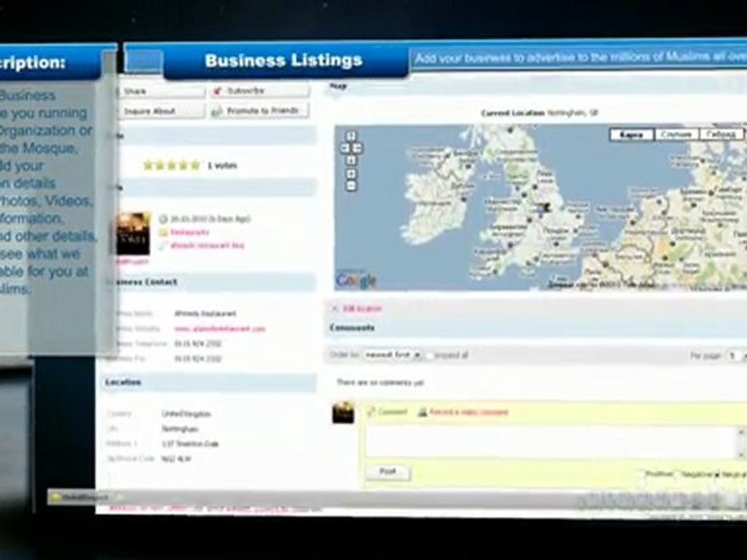Click inside the comment text area

click(551, 443)
